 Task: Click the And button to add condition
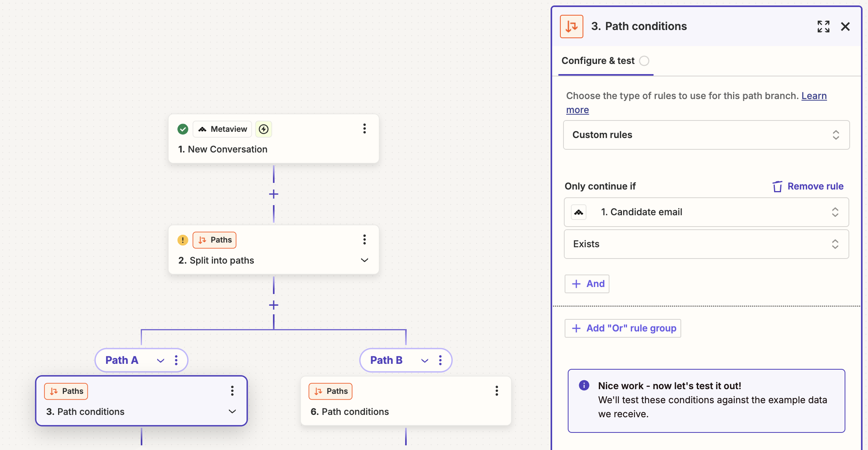click(x=587, y=284)
